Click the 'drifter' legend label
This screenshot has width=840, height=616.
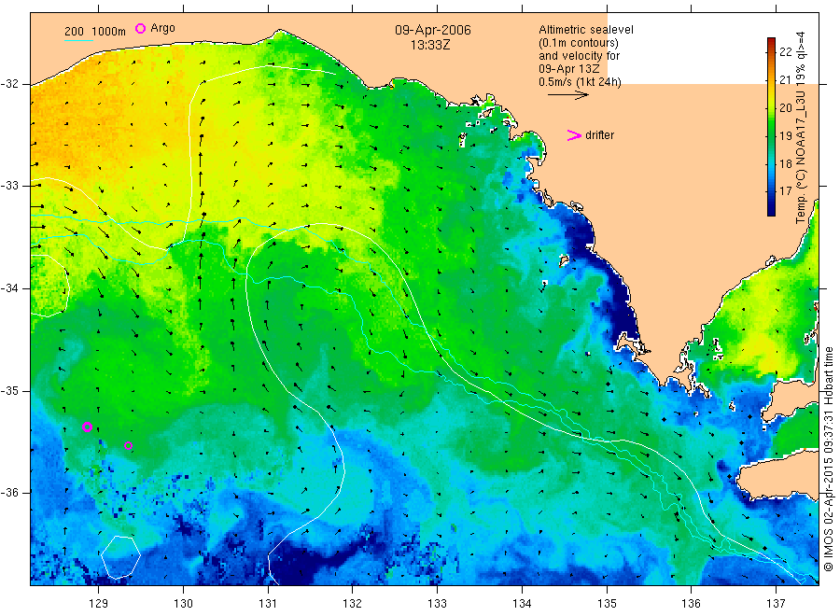pos(599,135)
